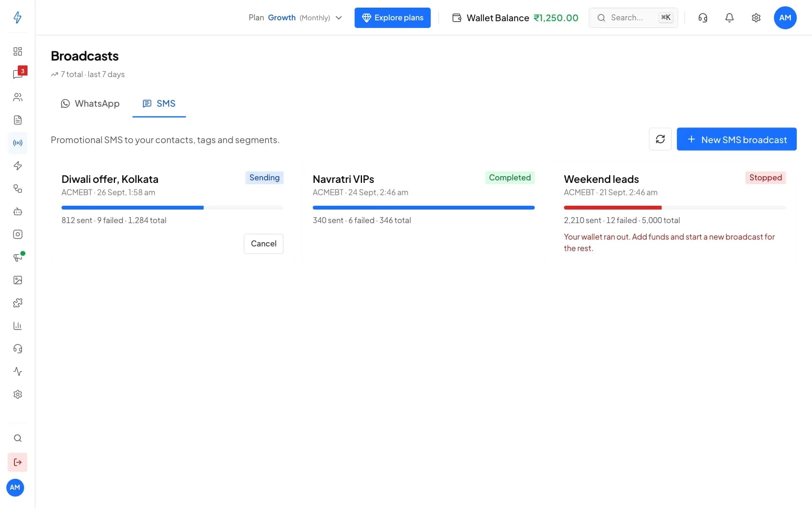This screenshot has height=508, width=812.
Task: Switch to the WhatsApp tab
Action: 90,104
